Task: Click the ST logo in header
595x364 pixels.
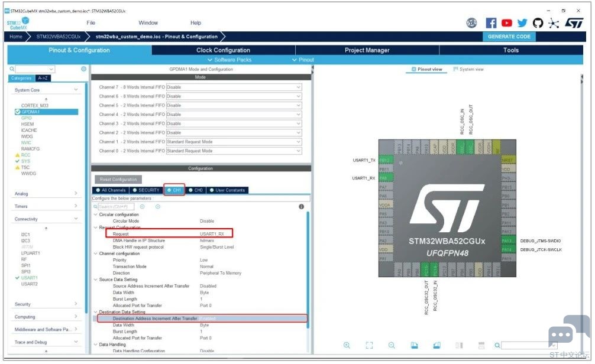Action: tap(574, 23)
